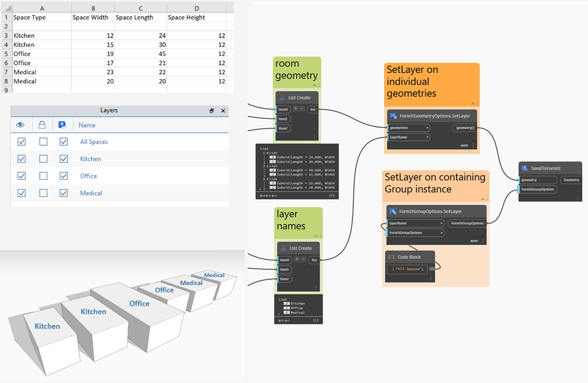Screen dimensions: 588x383
Task: Select the All Spaces layer name
Action: pos(94,142)
